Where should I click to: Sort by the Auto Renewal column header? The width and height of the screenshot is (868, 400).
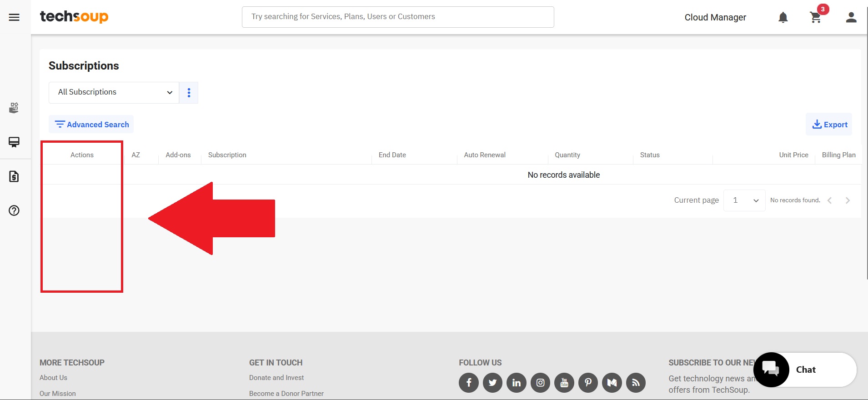pyautogui.click(x=485, y=155)
